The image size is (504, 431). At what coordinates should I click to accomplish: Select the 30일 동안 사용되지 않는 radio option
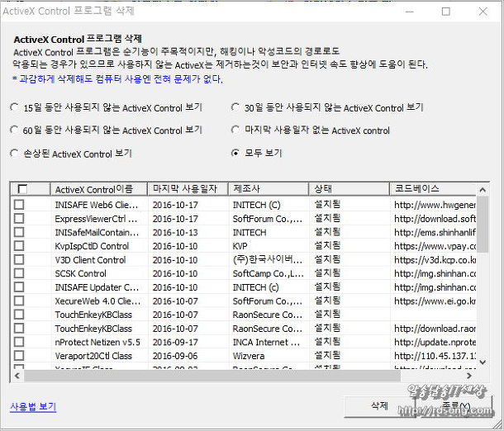[236, 107]
